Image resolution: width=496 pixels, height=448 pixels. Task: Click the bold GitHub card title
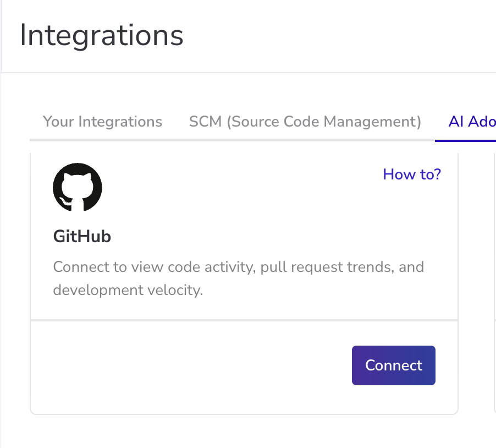(82, 237)
